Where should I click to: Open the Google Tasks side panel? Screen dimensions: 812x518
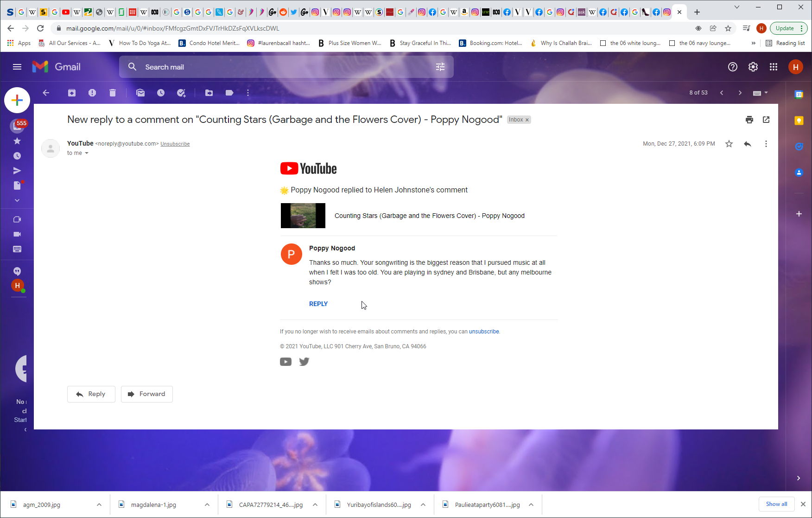(x=799, y=147)
